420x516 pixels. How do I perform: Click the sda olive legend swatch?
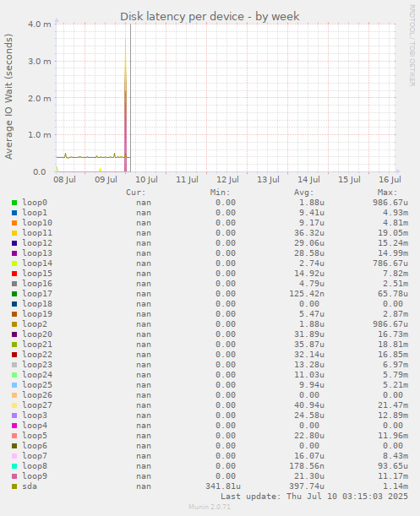coord(14,486)
